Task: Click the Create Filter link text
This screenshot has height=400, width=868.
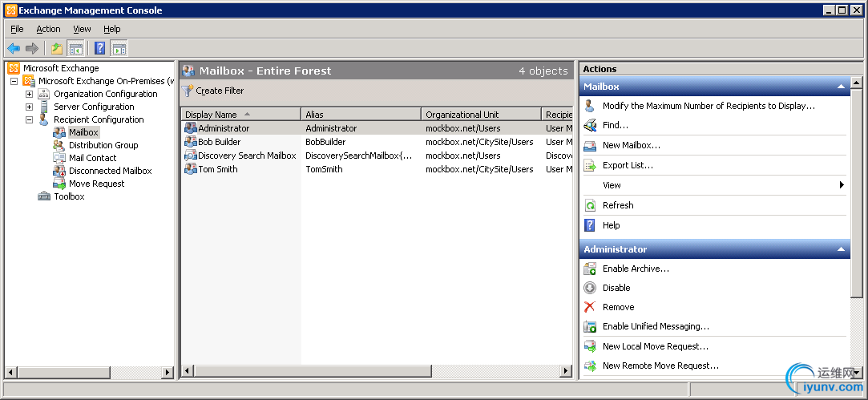Action: pyautogui.click(x=220, y=91)
